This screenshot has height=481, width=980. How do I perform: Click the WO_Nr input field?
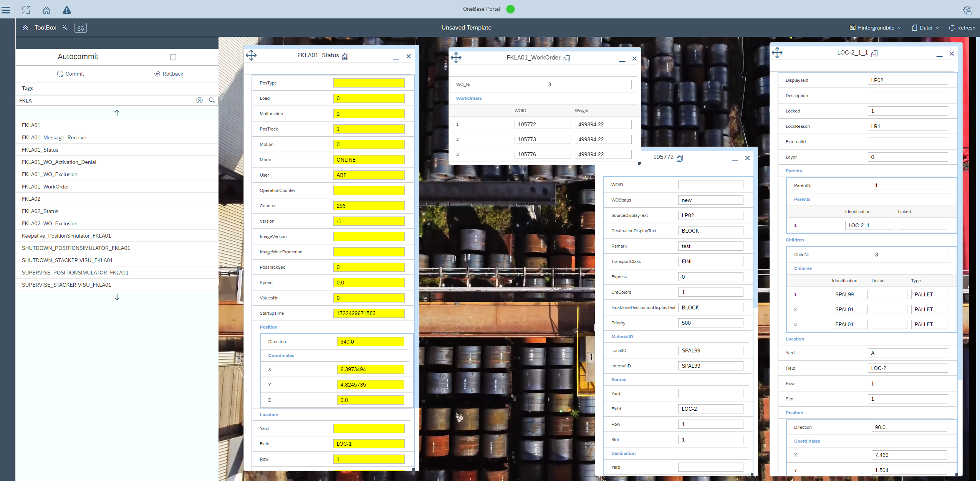[588, 84]
